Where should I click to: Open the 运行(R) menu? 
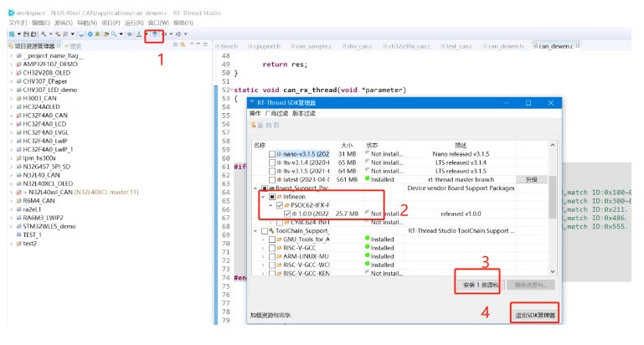134,23
